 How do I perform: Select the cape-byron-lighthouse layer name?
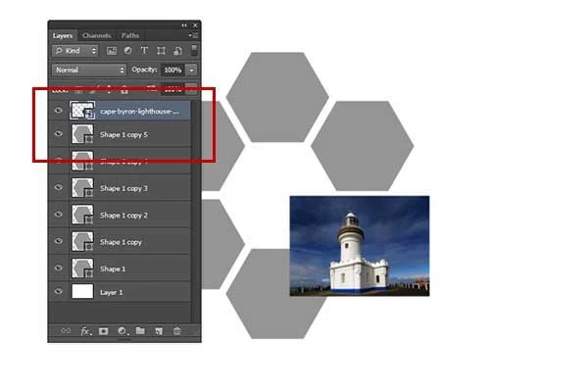[139, 112]
